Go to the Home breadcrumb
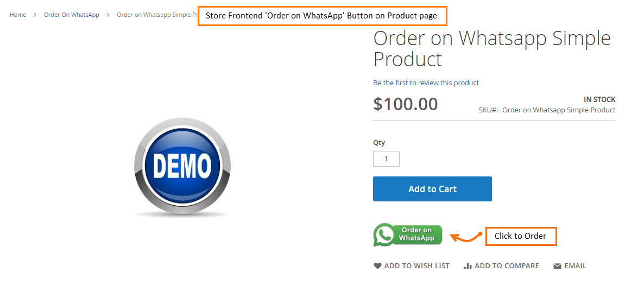644x285 pixels. pyautogui.click(x=18, y=15)
